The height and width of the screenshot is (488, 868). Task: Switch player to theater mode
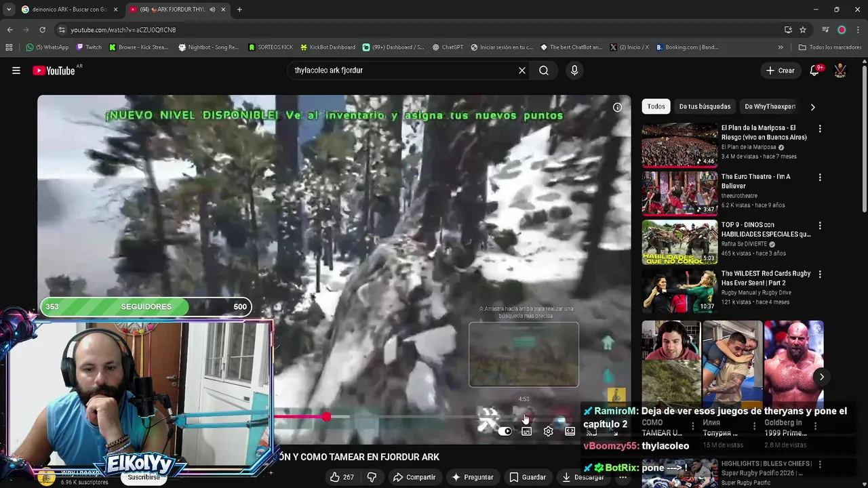click(570, 432)
